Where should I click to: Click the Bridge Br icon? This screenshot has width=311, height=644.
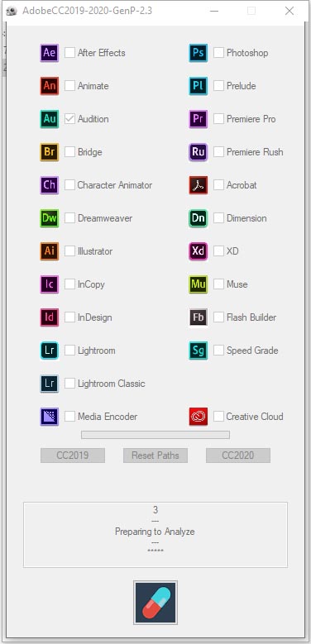pyautogui.click(x=50, y=152)
